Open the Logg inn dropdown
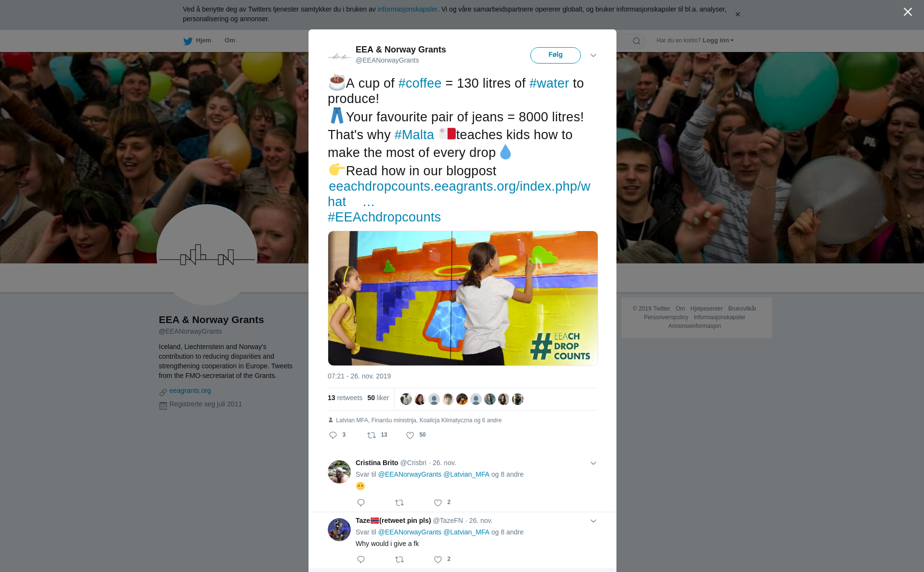 click(718, 40)
